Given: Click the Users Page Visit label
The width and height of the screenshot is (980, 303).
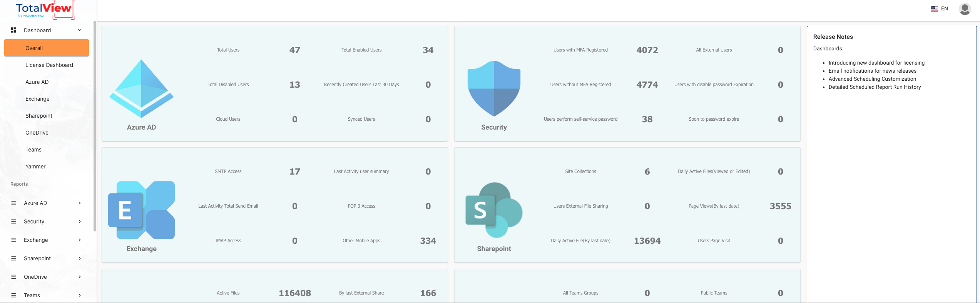Looking at the screenshot, I should click(714, 241).
